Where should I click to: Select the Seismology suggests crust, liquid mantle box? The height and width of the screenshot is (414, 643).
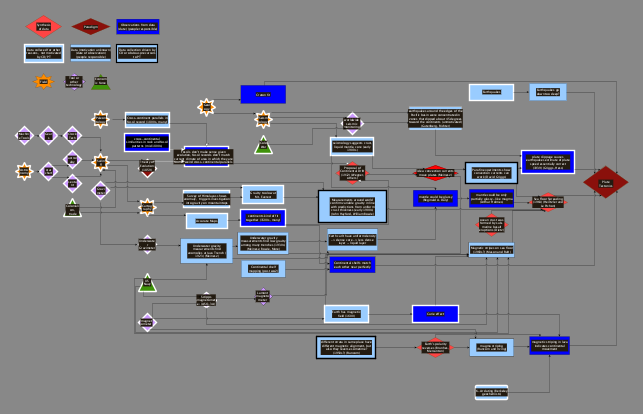(352, 146)
